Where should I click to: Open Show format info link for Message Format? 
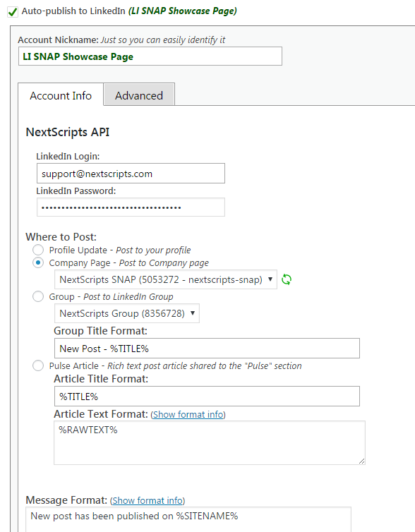[x=148, y=500]
